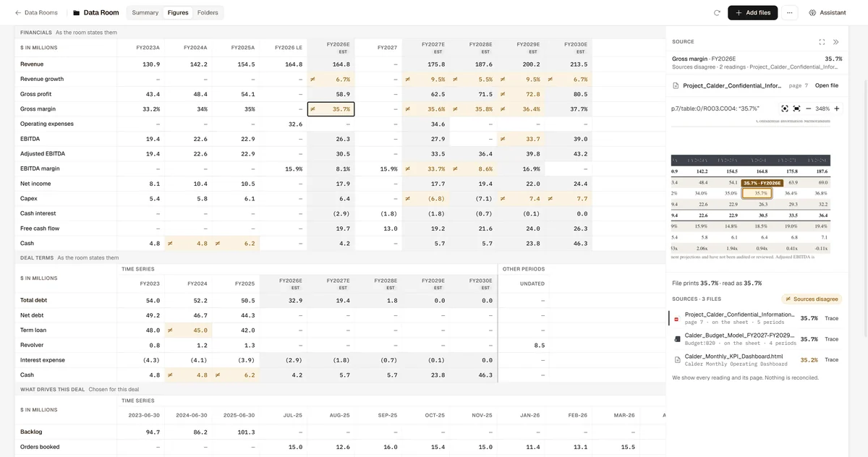Go back to Data Rooms

pyautogui.click(x=36, y=13)
